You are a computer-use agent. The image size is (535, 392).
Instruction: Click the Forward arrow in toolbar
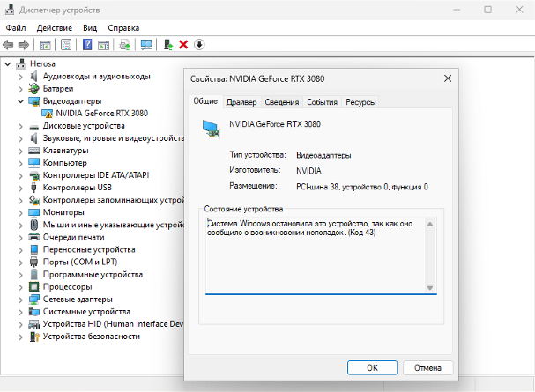[x=23, y=45]
